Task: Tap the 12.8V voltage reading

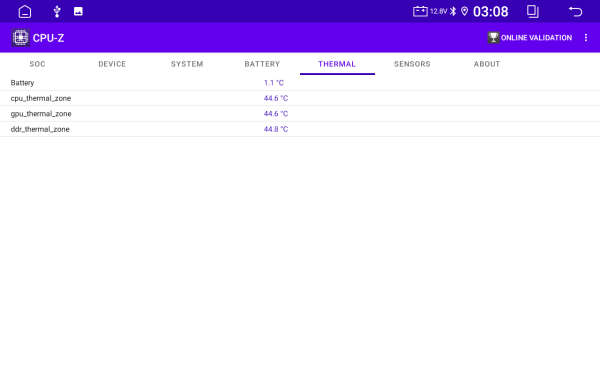Action: (439, 11)
